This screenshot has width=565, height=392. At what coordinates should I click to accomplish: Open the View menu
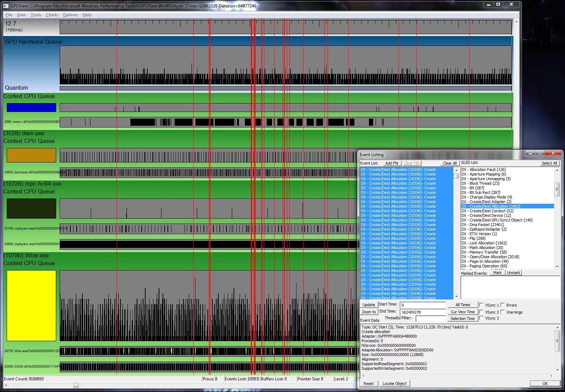click(x=21, y=15)
